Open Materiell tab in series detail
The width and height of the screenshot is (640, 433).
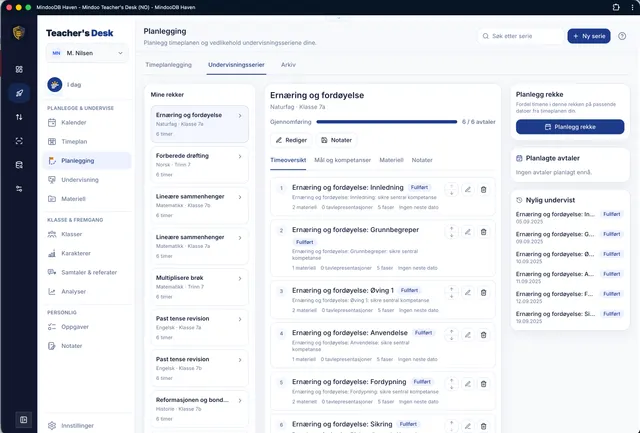391,160
